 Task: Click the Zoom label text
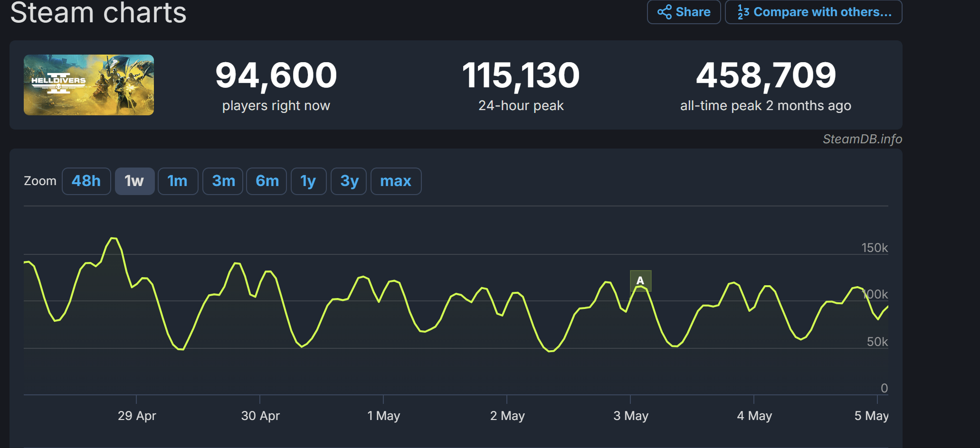[x=40, y=181]
